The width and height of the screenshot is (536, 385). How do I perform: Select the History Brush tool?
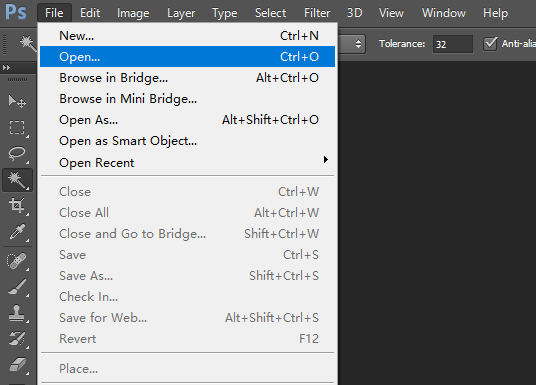pyautogui.click(x=17, y=339)
